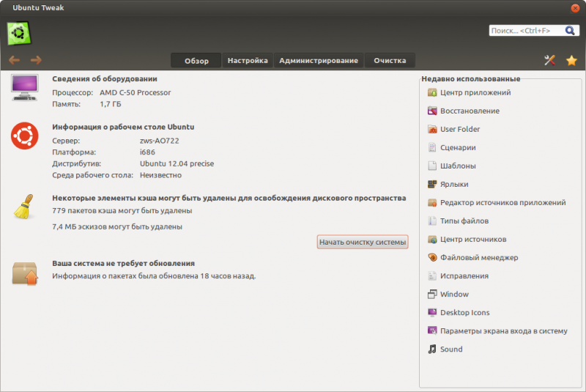Click the login screen settings icon
The image size is (586, 392).
432,330
